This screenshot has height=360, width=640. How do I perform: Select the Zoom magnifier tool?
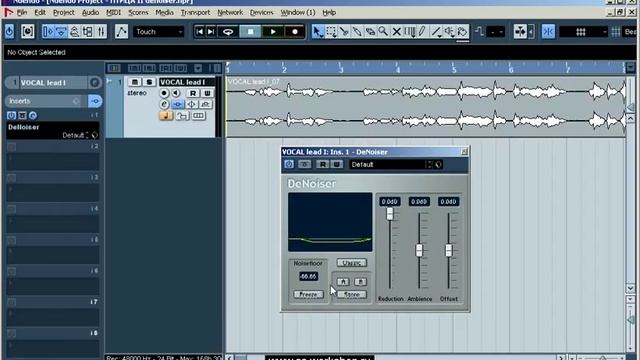(383, 31)
